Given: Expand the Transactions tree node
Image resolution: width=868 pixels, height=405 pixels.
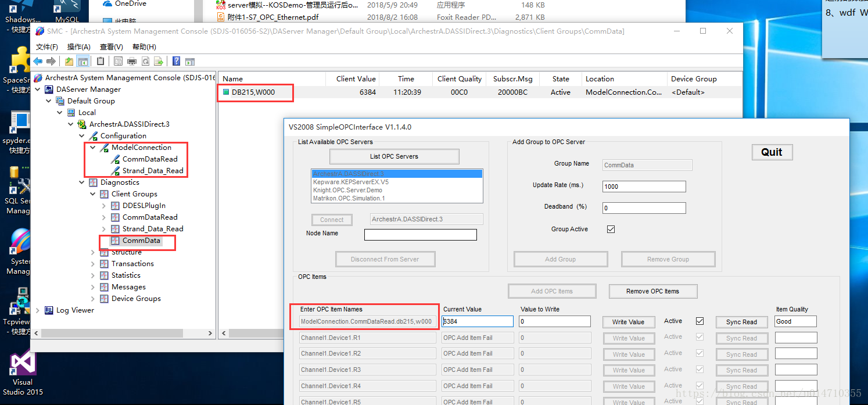Looking at the screenshot, I should click(x=93, y=264).
